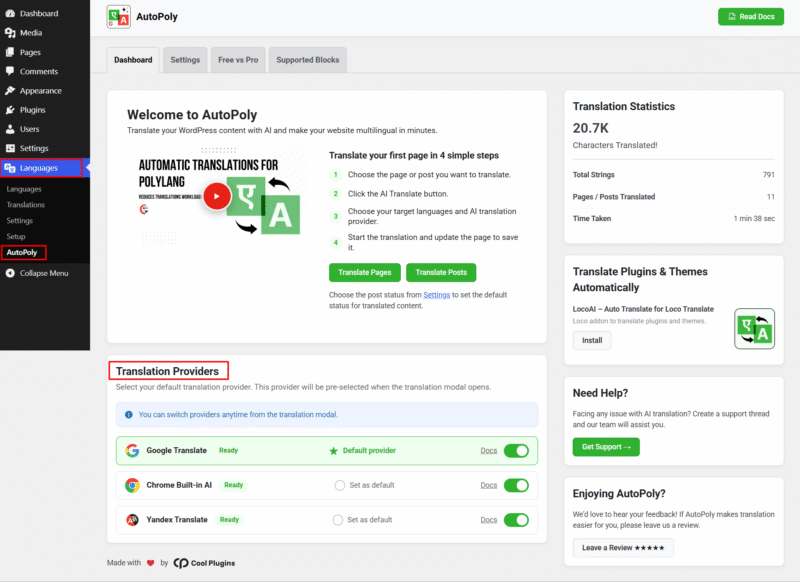Toggle off Google Translate provider
800x582 pixels.
[516, 451]
